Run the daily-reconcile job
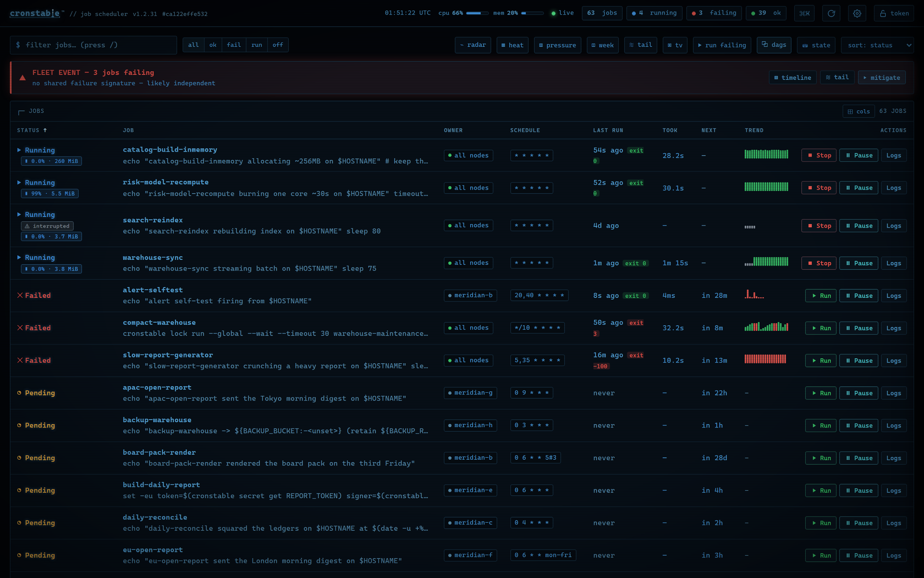 [821, 523]
